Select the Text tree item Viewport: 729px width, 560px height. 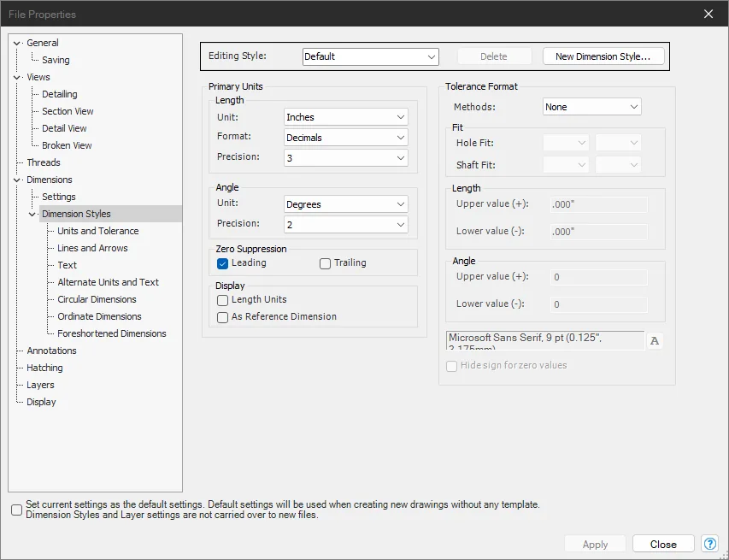click(67, 265)
